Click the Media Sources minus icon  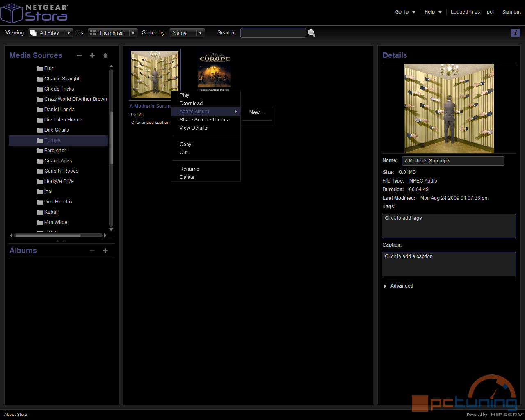click(x=79, y=55)
